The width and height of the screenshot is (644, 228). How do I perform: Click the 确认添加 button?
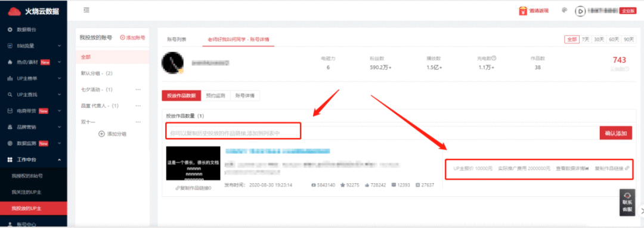(615, 133)
